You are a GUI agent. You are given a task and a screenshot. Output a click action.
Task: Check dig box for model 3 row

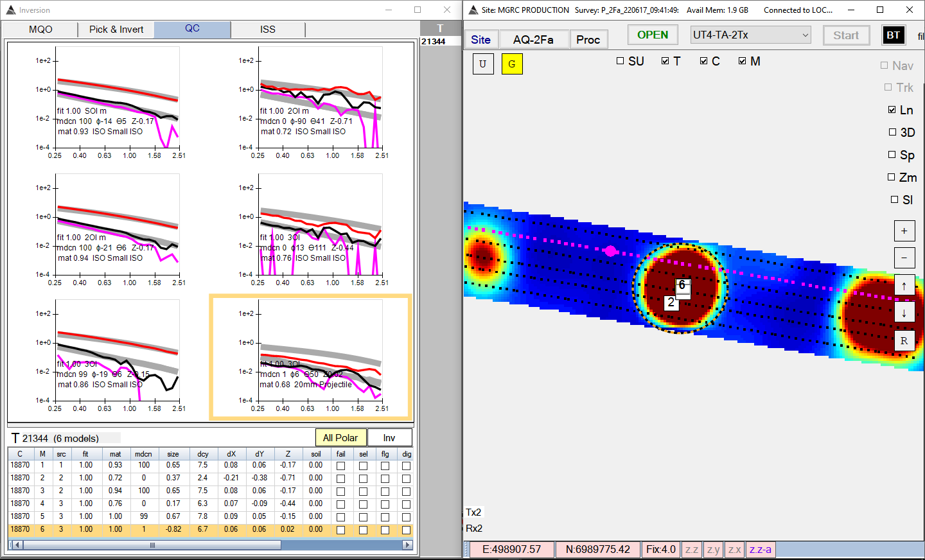pos(407,491)
